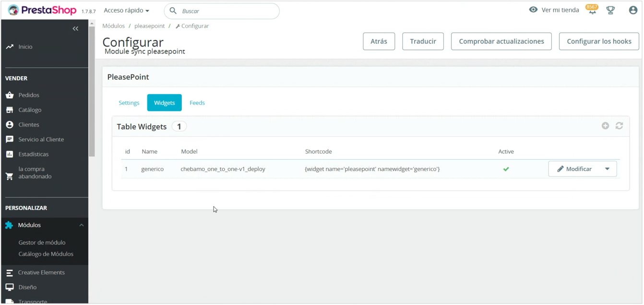Open Ver mi tienda link
Screen dimensions: 644x305
(x=554, y=10)
